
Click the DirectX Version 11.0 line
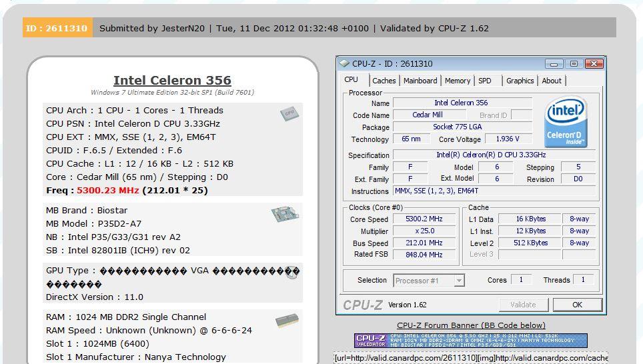click(94, 297)
